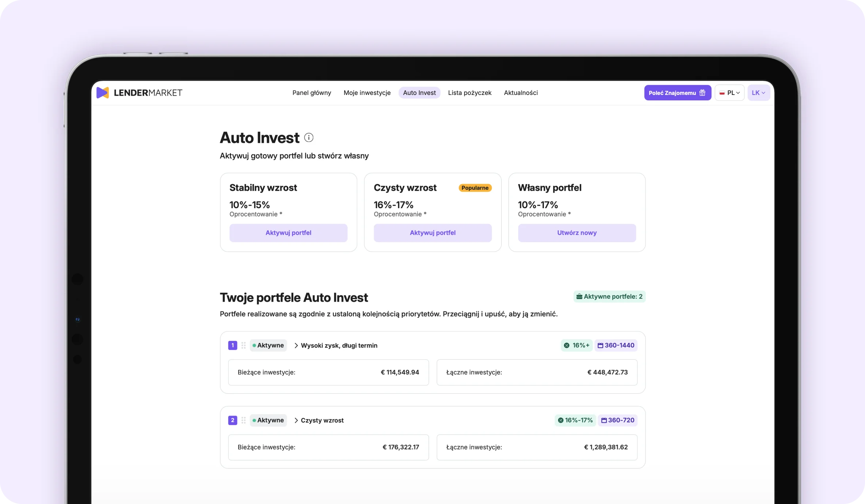
Task: Go to Moje inwestycje tab
Action: (x=367, y=93)
